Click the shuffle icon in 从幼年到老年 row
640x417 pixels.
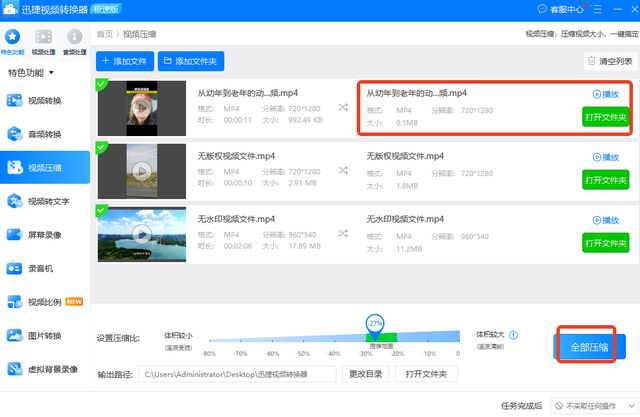click(x=343, y=107)
